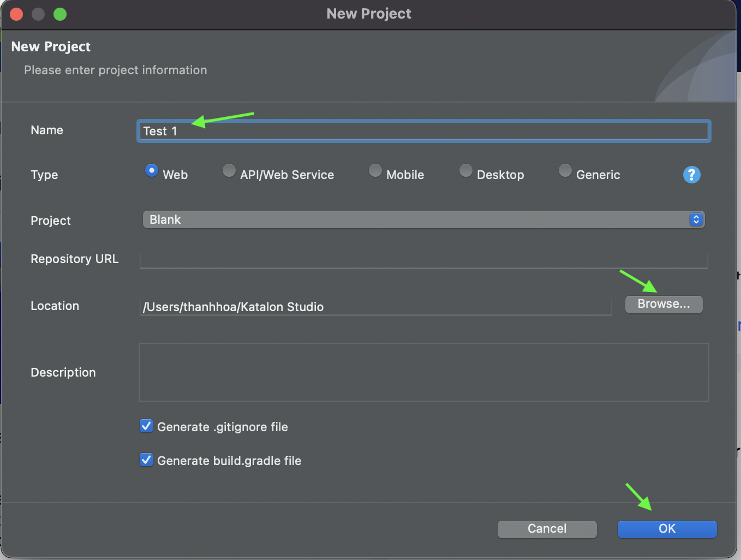The image size is (741, 560).
Task: Choose API/Web Service project type
Action: click(229, 171)
